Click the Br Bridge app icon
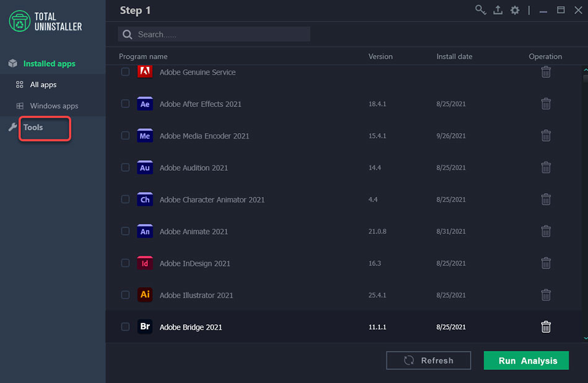This screenshot has height=383, width=588. pos(145,327)
